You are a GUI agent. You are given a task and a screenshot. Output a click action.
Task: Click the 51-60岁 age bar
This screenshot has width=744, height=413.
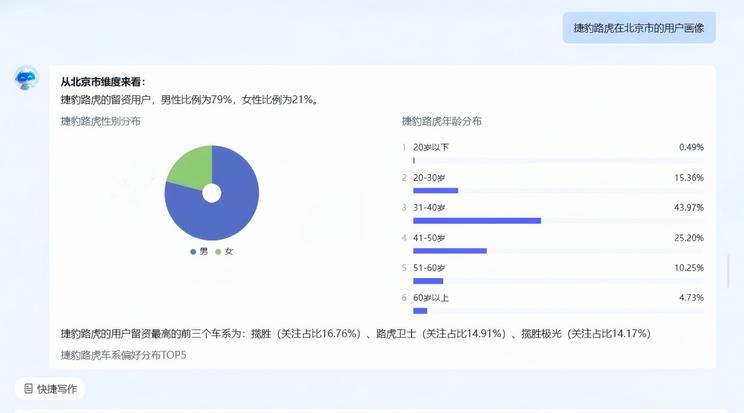[427, 281]
